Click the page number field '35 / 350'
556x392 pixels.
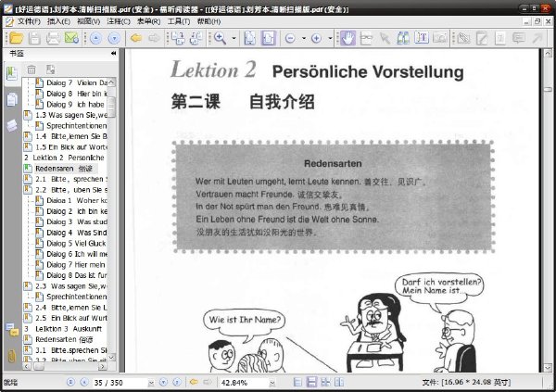coord(120,383)
